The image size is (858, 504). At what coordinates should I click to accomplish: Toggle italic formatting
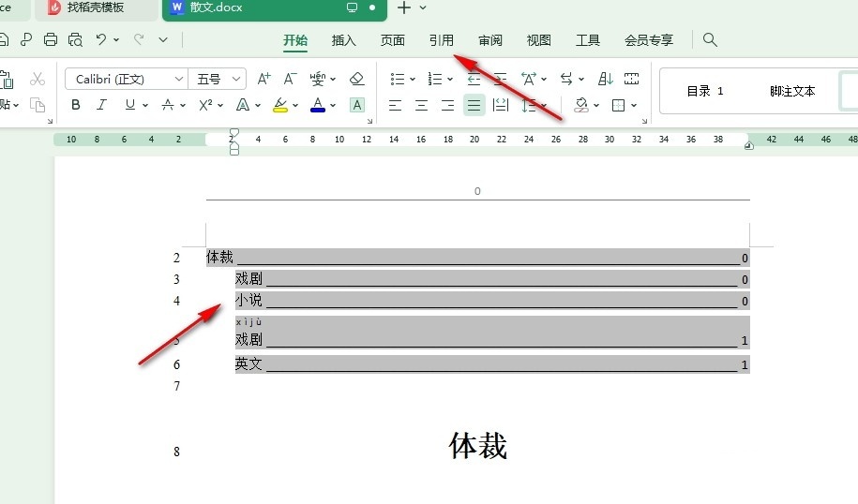pyautogui.click(x=102, y=105)
